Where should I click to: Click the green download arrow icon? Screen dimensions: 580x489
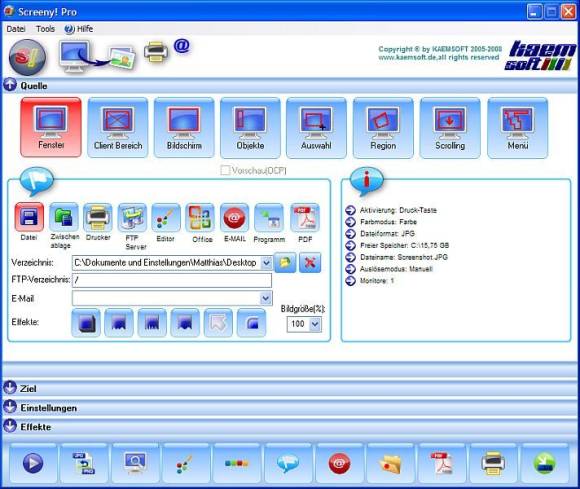coord(544,463)
